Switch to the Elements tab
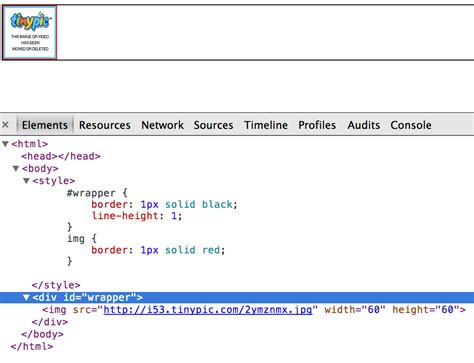The image size is (474, 363). (45, 125)
